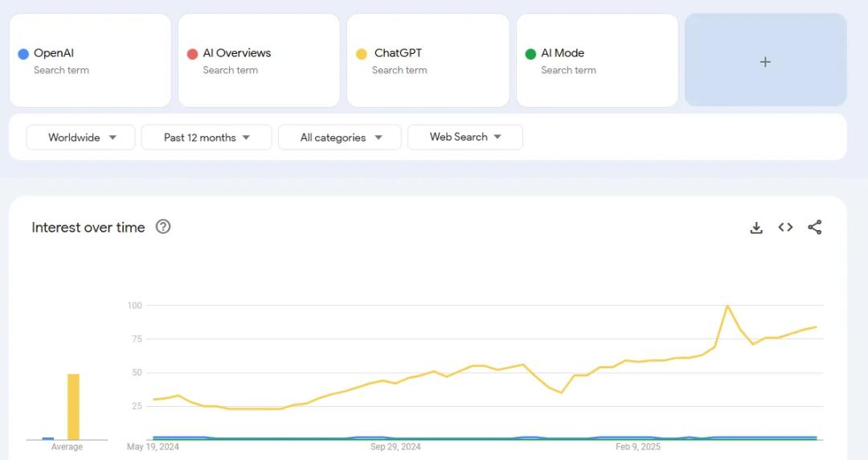Viewport: 868px width, 460px height.
Task: Select the AI Mode search term card
Action: (596, 60)
